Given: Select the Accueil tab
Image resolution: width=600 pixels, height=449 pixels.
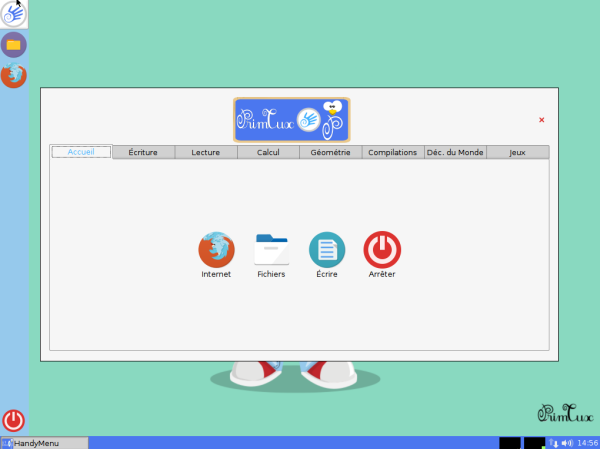Looking at the screenshot, I should tap(81, 152).
